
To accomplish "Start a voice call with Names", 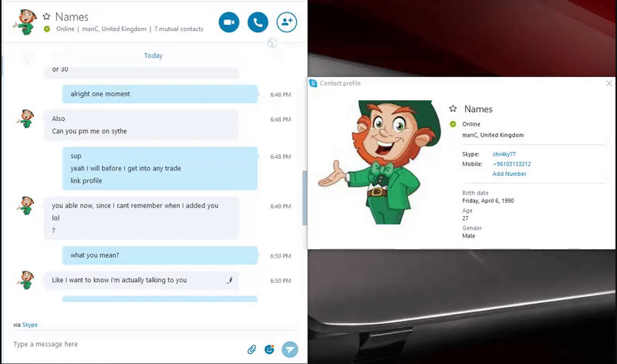I will (258, 22).
